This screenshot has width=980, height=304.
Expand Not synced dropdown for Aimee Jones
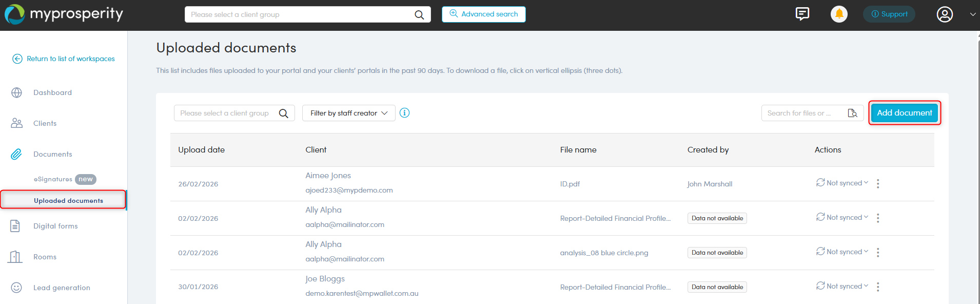[842, 183]
